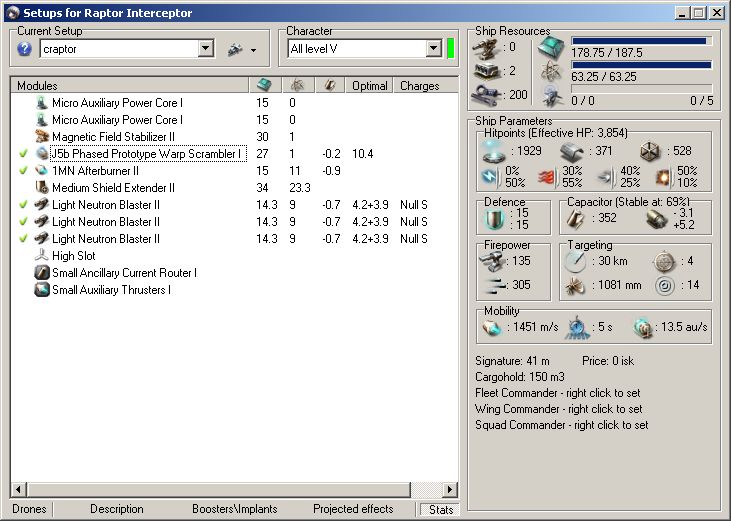Click the CPU usage bar 178.75 / 187.5
The height and width of the screenshot is (521, 731).
[641, 41]
